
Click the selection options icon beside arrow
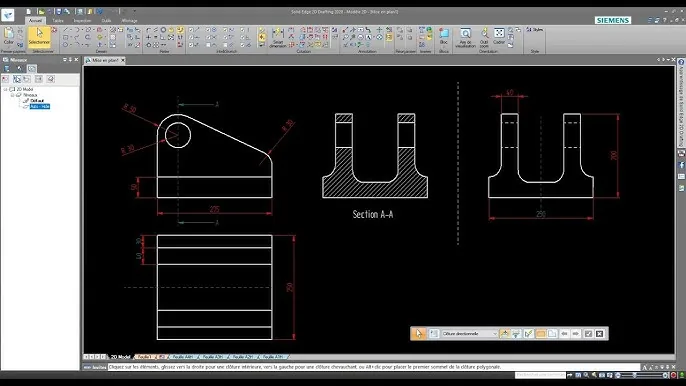point(434,333)
